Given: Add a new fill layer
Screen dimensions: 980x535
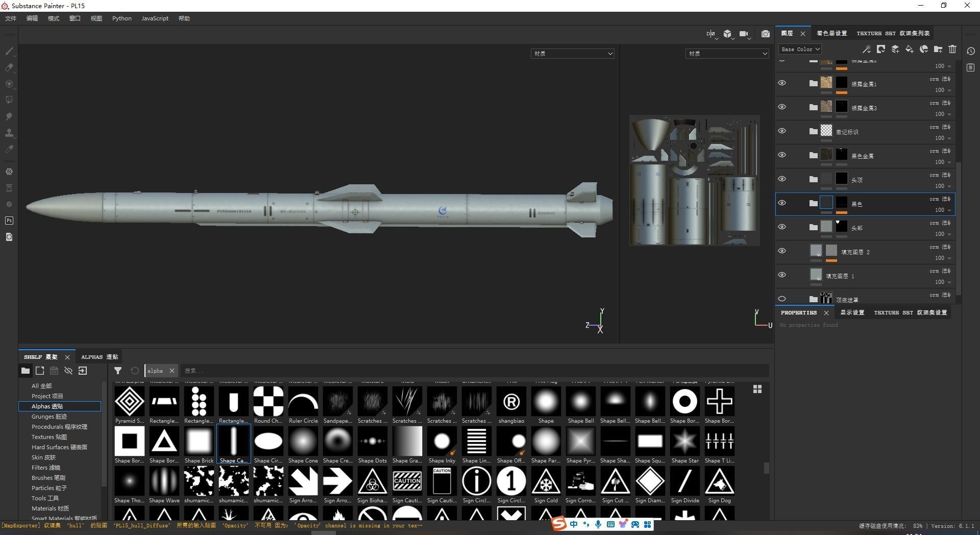Looking at the screenshot, I should [909, 49].
